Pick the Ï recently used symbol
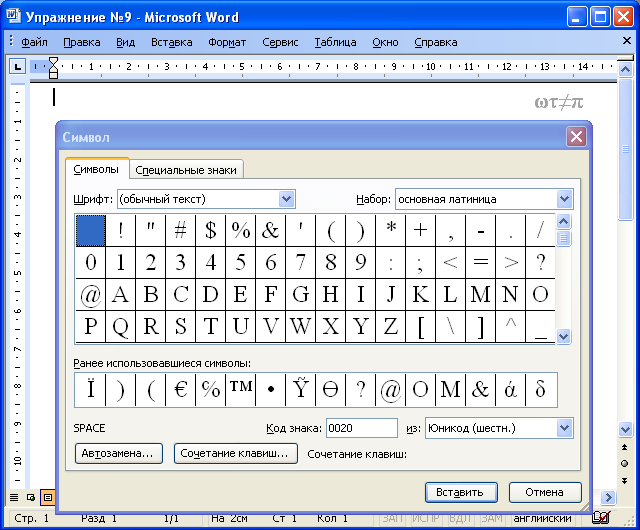 click(x=90, y=390)
